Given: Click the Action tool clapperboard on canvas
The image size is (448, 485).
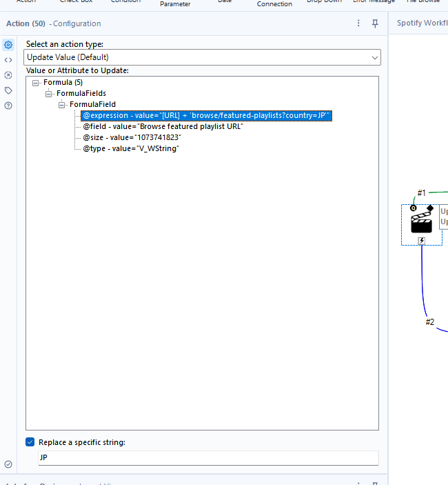Looking at the screenshot, I should tap(421, 223).
